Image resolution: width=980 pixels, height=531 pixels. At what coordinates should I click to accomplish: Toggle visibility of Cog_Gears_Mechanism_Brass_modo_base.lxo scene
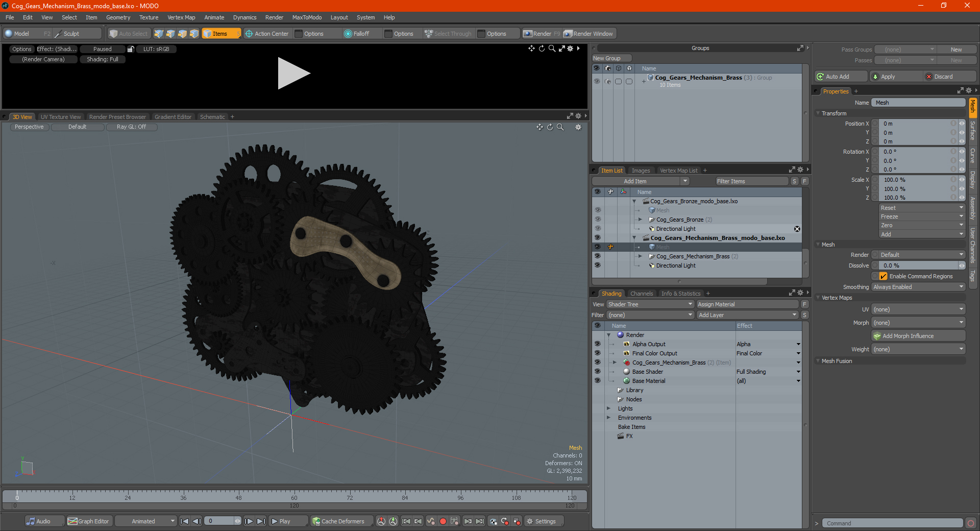click(597, 238)
